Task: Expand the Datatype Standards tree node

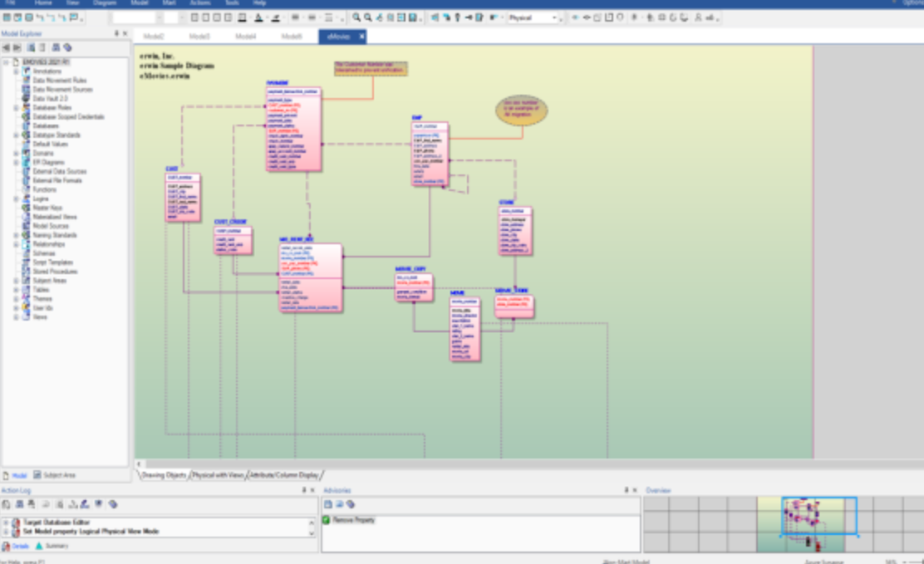Action: tap(17, 135)
